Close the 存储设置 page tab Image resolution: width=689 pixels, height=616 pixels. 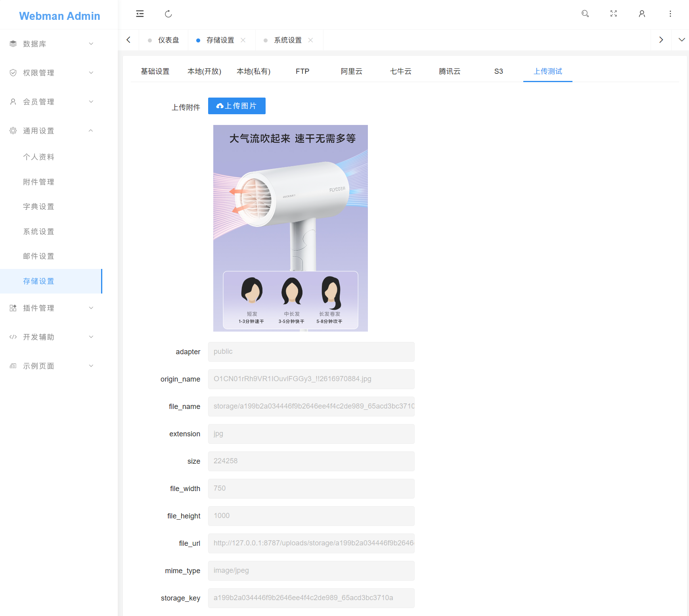pyautogui.click(x=243, y=40)
